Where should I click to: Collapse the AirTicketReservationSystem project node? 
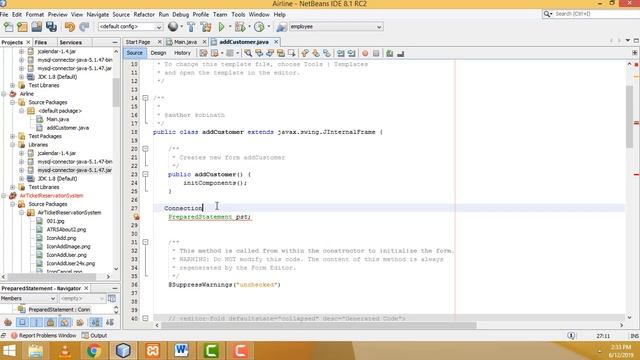coord(4,196)
